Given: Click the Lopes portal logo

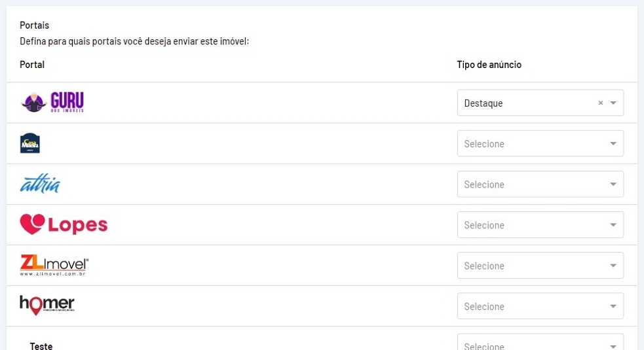Looking at the screenshot, I should pyautogui.click(x=64, y=224).
